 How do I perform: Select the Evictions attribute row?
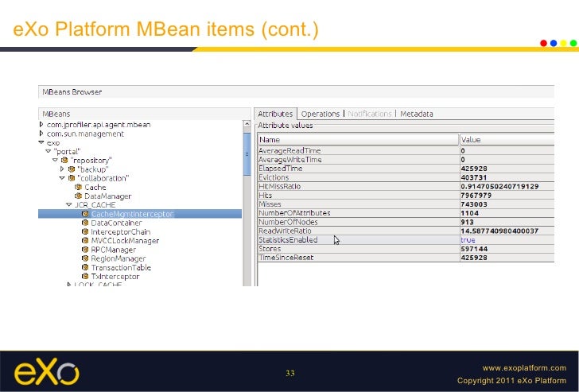pyautogui.click(x=406, y=177)
